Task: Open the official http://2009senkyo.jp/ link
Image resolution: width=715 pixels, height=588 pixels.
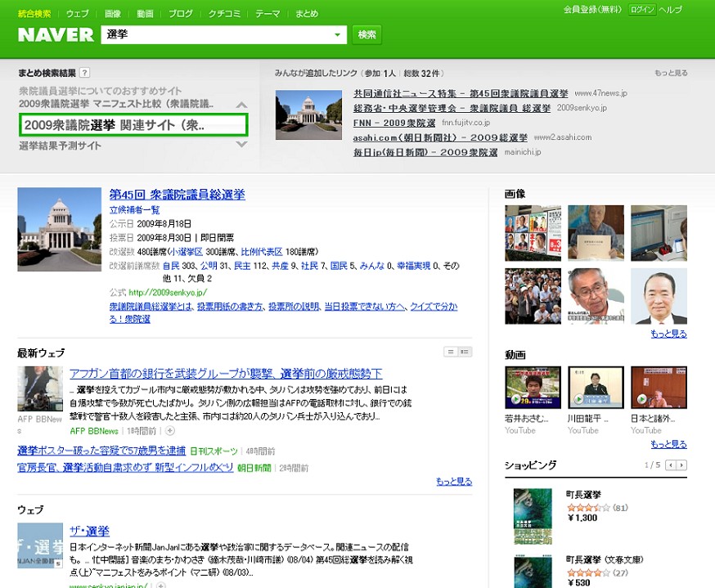Action: [168, 292]
